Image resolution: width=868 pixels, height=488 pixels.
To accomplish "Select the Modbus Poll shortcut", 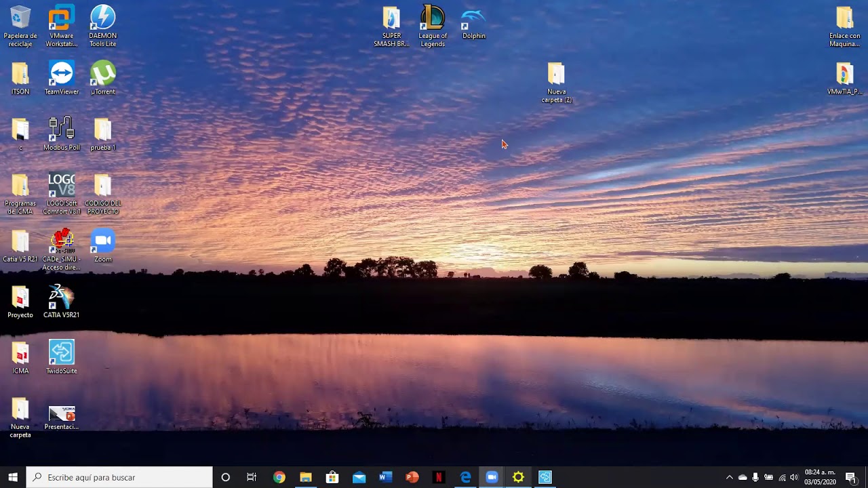I will click(x=62, y=134).
